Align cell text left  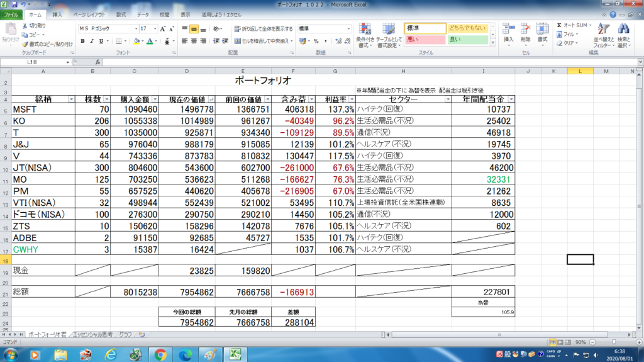click(184, 41)
